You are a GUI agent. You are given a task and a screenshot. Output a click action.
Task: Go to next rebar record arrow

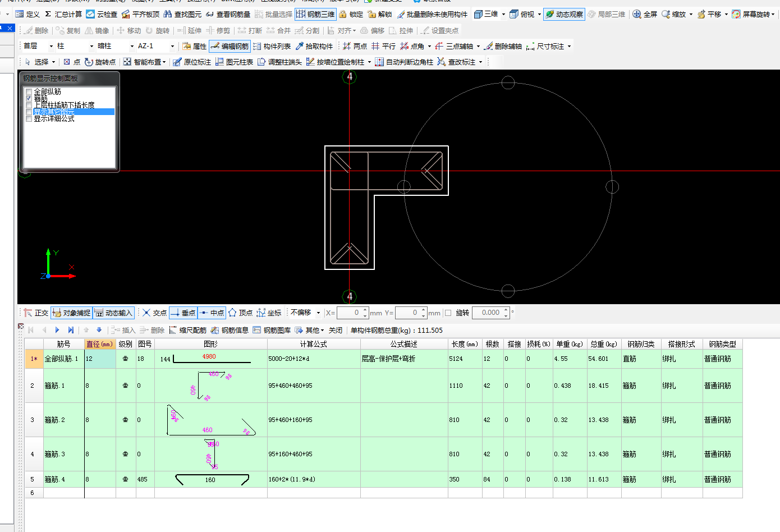pos(57,330)
